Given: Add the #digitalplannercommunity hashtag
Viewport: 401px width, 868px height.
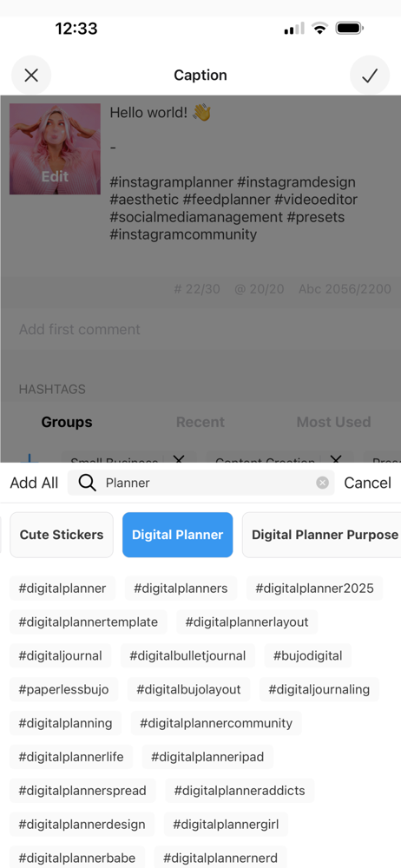Looking at the screenshot, I should pyautogui.click(x=216, y=723).
